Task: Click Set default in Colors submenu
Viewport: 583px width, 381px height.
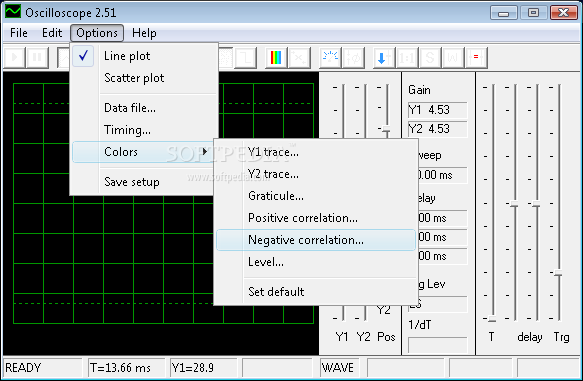Action: pos(316,292)
